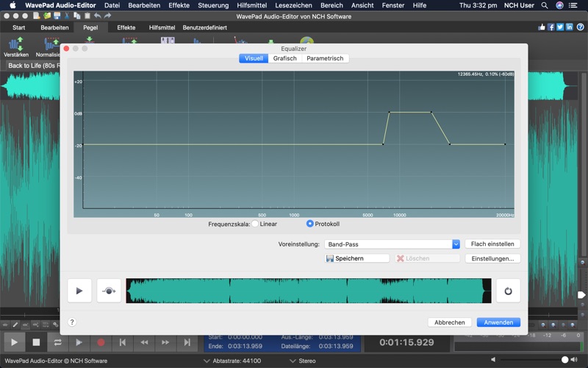Viewport: 588px width, 368px height.
Task: Click the Abbrechen button
Action: click(450, 322)
